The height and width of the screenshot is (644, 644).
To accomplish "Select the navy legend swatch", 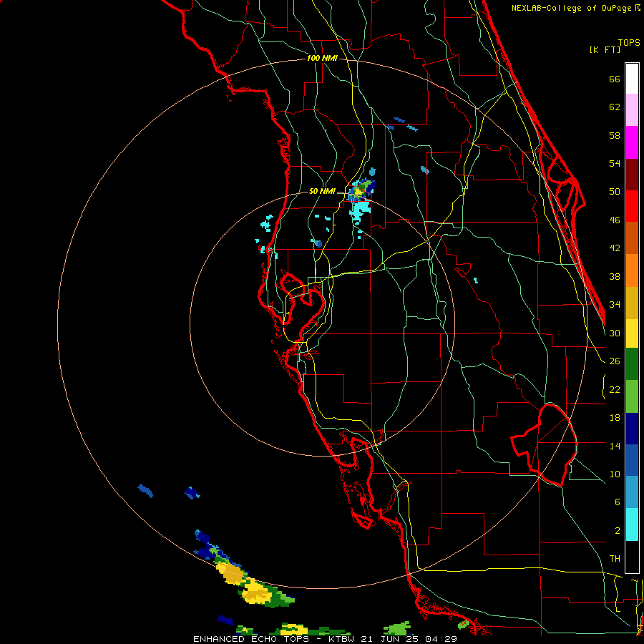I will coord(632,429).
